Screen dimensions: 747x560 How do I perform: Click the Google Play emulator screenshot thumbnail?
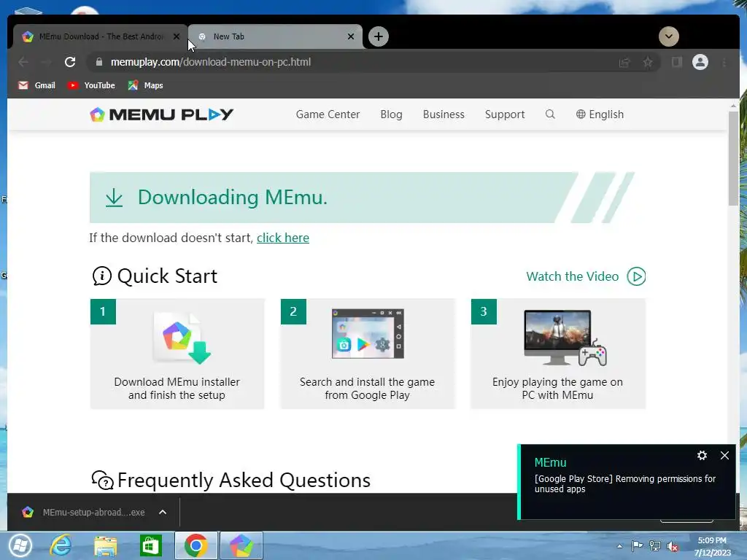pos(368,333)
